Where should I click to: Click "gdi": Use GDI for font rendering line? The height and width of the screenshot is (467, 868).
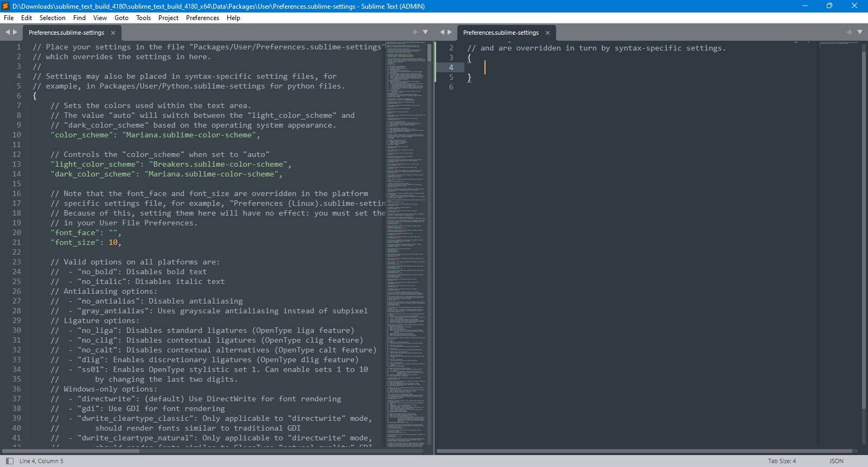click(137, 408)
